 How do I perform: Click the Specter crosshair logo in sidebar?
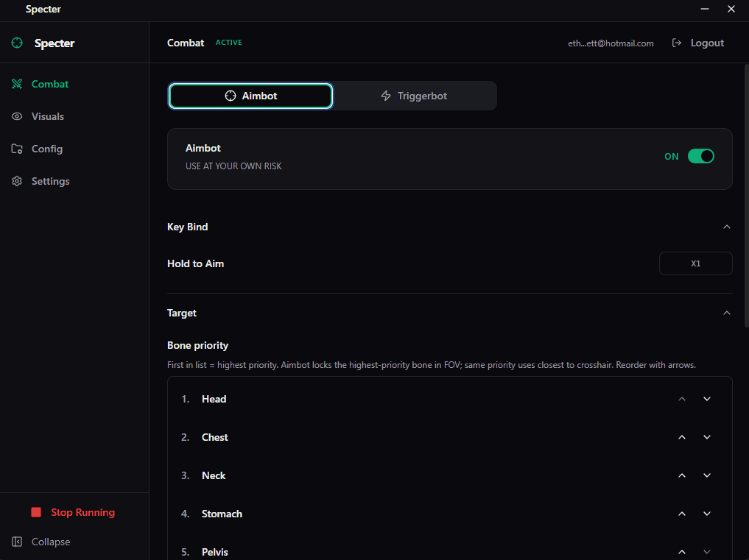pyautogui.click(x=17, y=43)
